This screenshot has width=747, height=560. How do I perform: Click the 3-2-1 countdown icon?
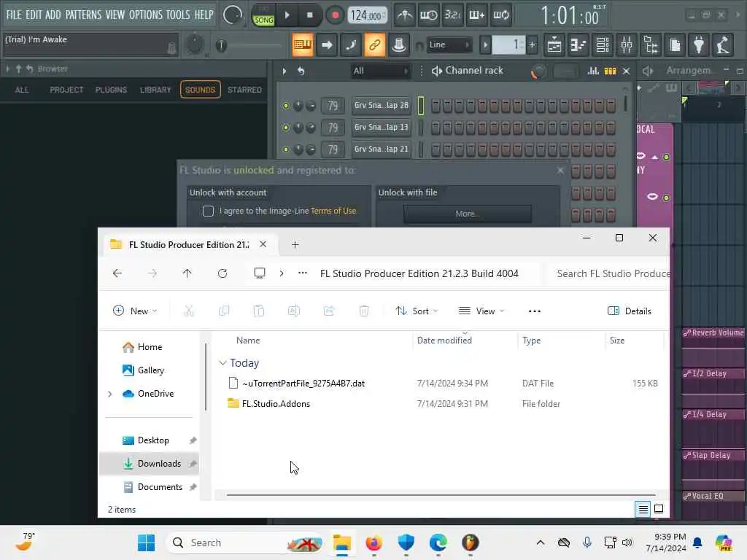[x=452, y=15]
